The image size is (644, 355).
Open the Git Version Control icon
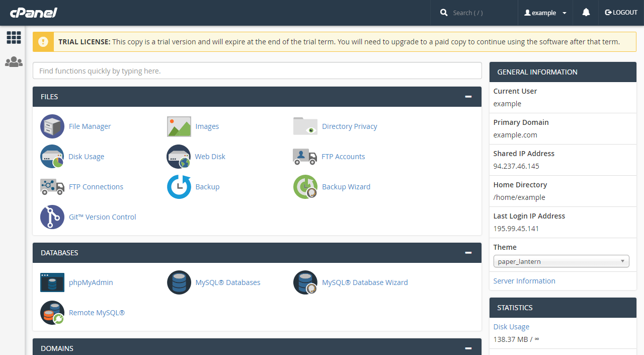point(52,217)
